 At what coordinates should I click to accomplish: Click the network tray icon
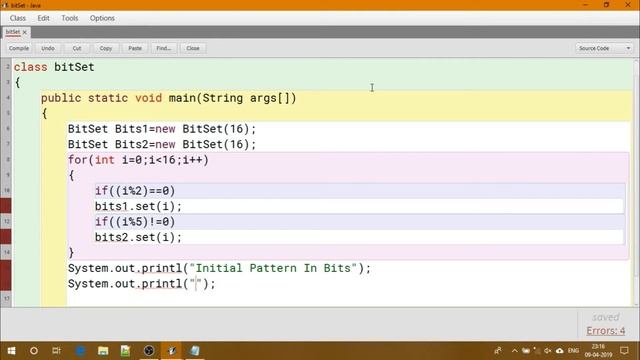tap(537, 351)
